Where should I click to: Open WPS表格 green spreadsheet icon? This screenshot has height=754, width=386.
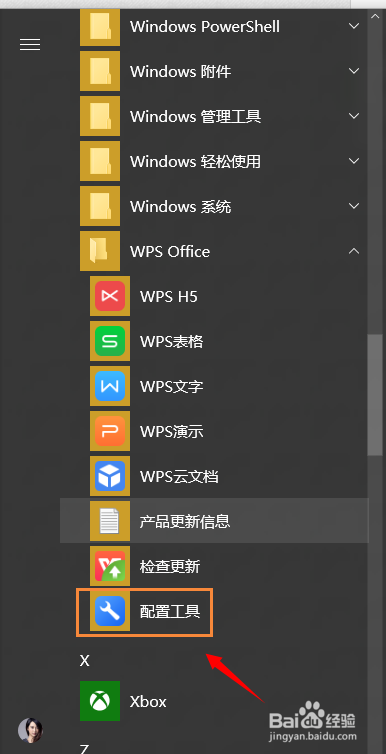point(110,341)
